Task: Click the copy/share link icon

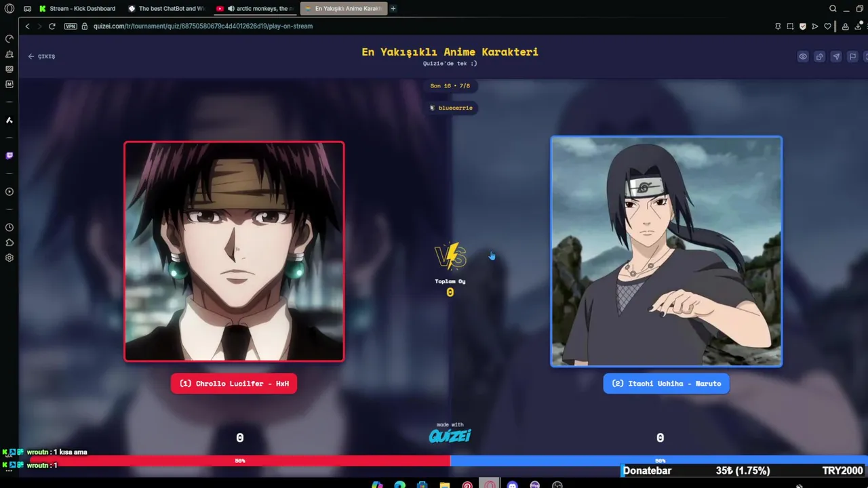Action: coord(819,57)
